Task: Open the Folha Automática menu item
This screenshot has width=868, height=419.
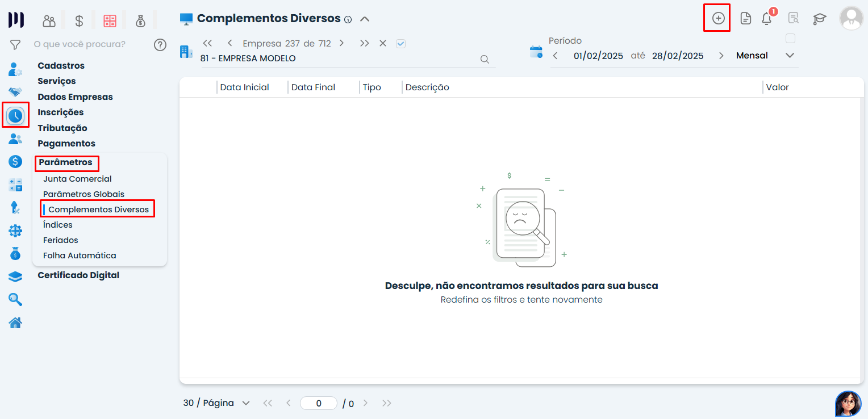Action: 80,255
